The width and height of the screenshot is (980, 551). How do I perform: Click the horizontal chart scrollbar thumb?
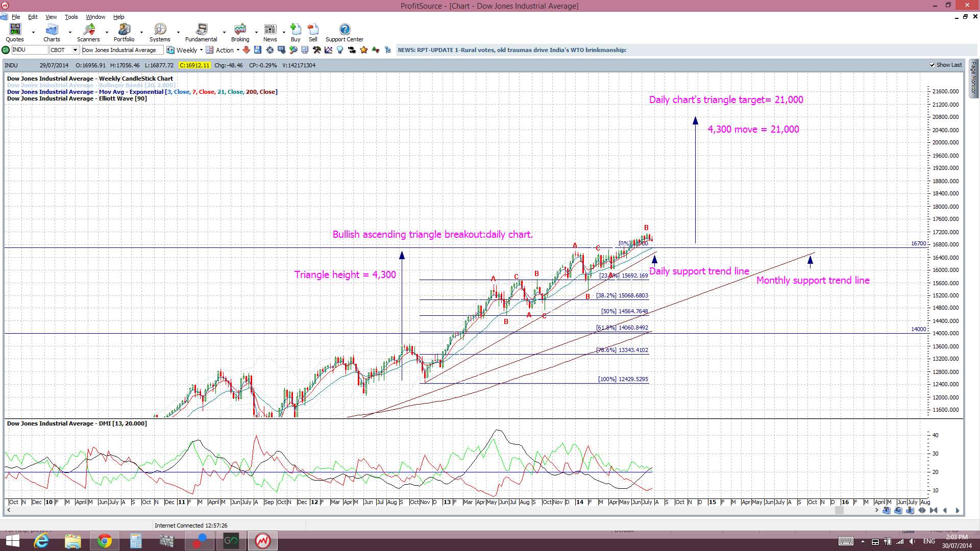(x=839, y=510)
